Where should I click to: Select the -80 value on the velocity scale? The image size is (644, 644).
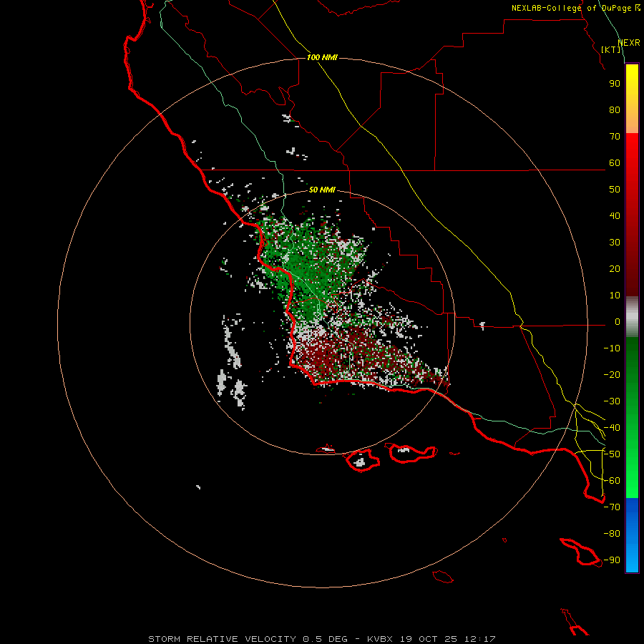[x=612, y=534]
